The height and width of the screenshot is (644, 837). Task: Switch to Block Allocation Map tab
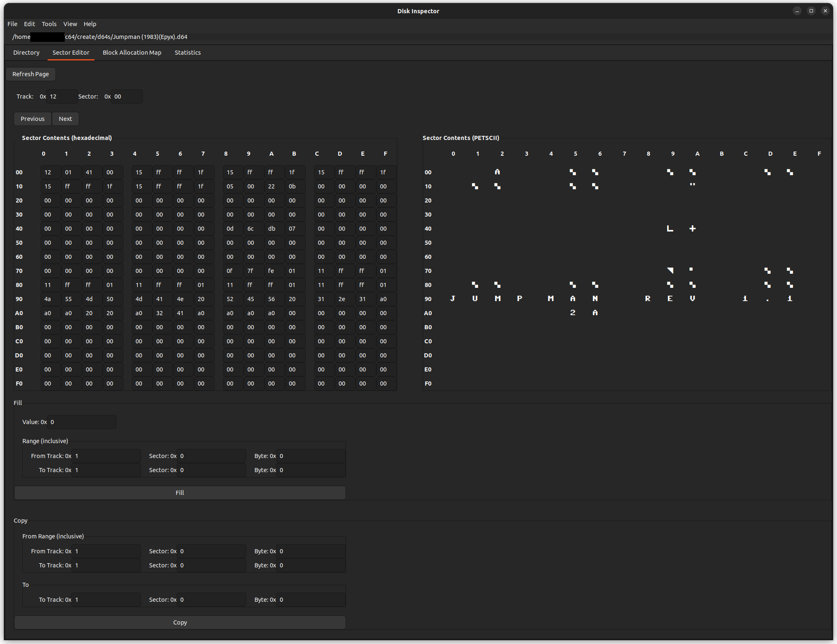pyautogui.click(x=132, y=53)
